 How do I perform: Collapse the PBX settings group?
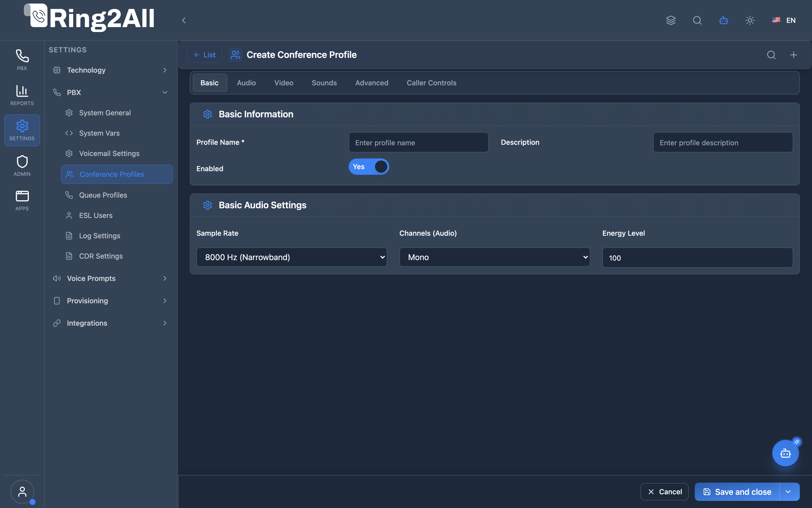coord(110,92)
